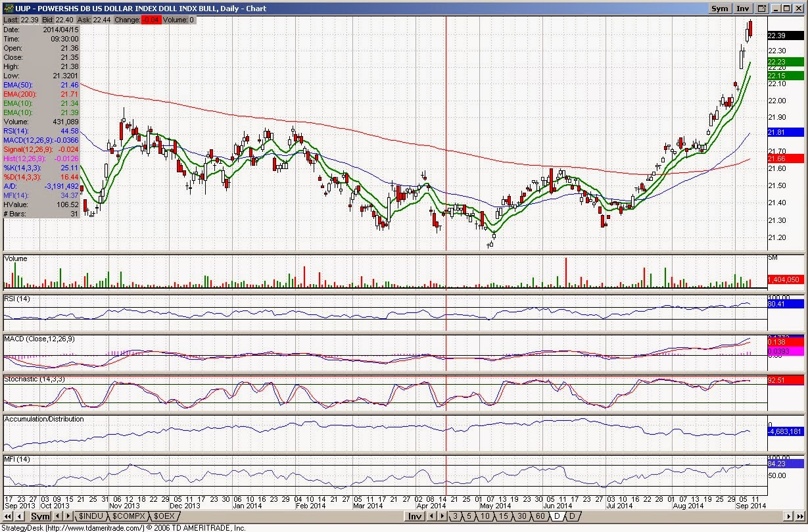Click the blue 80.41 RSI value label

coord(786,304)
